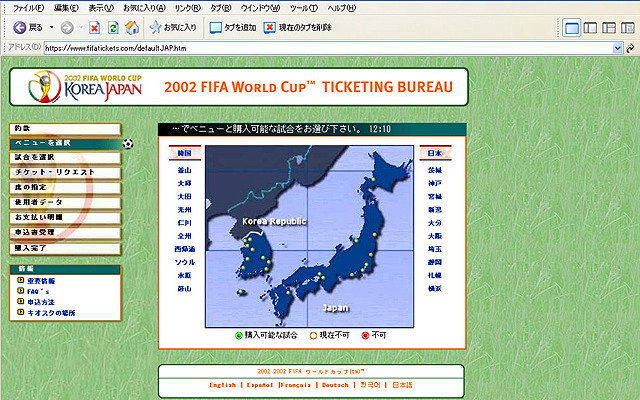Click yellow bullet icon next to 申込方法
The height and width of the screenshot is (400, 640).
[20, 302]
